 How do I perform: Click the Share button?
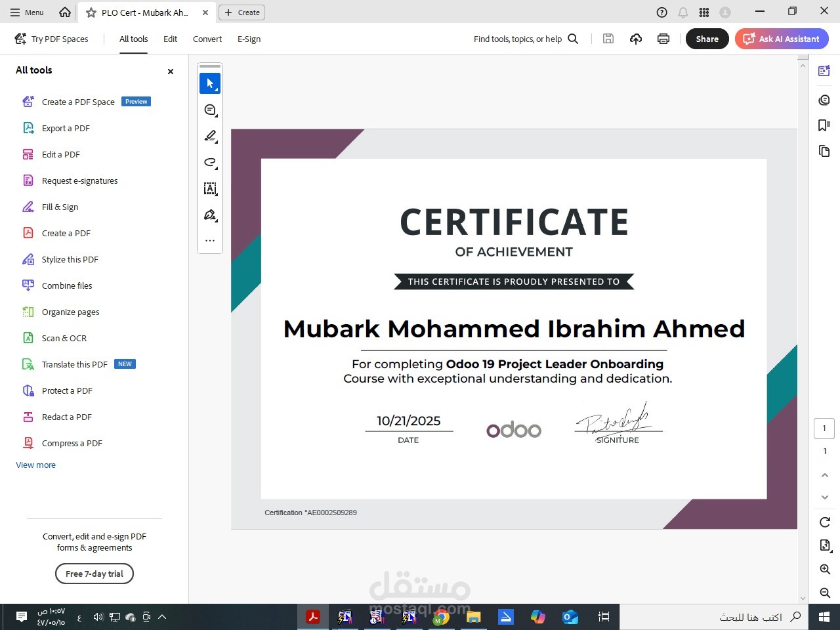point(707,39)
